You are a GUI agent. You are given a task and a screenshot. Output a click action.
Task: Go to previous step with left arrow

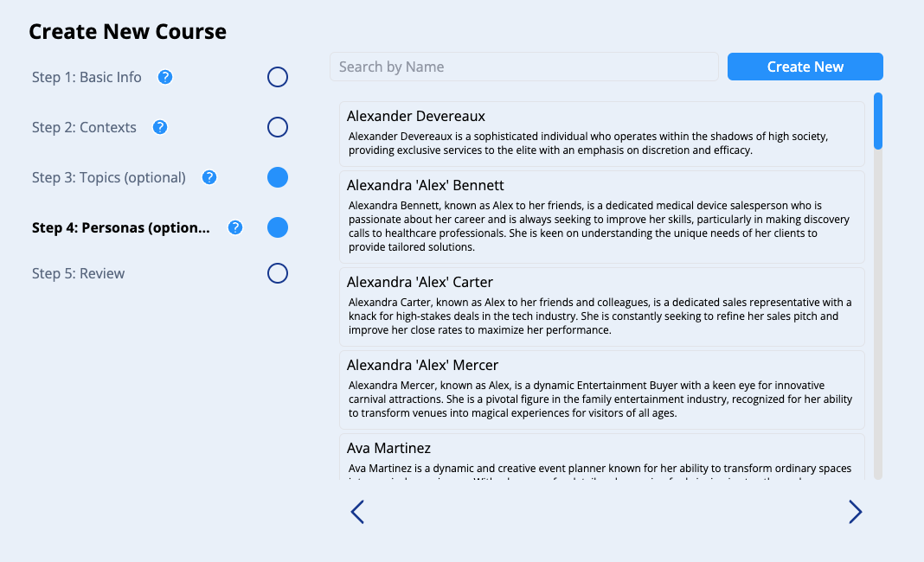click(x=357, y=512)
